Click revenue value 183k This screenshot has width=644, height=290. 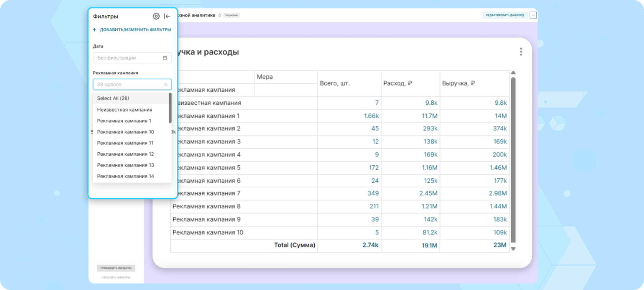coord(500,219)
